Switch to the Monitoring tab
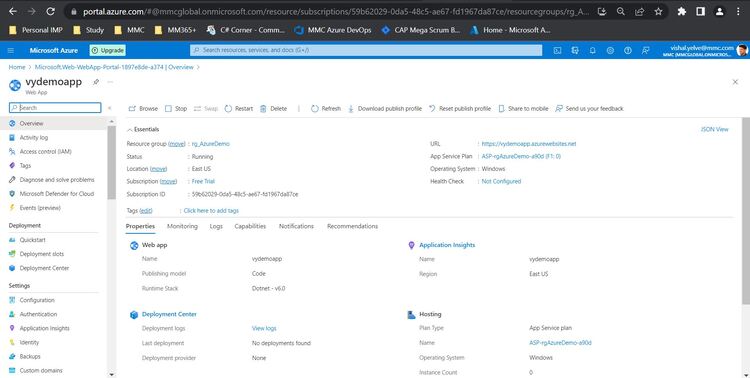This screenshot has width=750, height=378. click(182, 226)
